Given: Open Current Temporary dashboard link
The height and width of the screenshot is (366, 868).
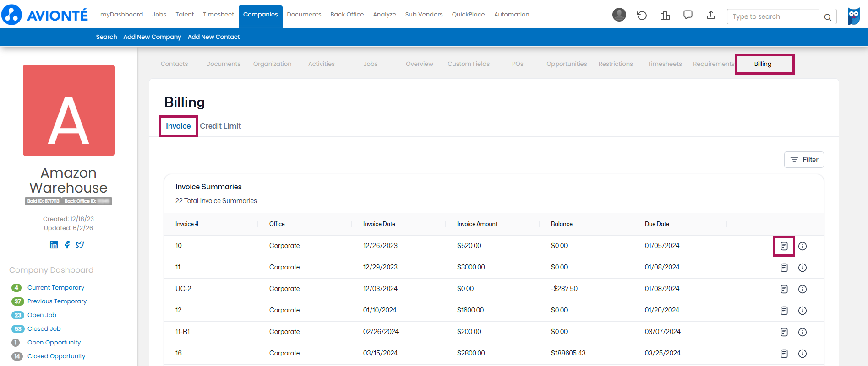Looking at the screenshot, I should point(56,288).
